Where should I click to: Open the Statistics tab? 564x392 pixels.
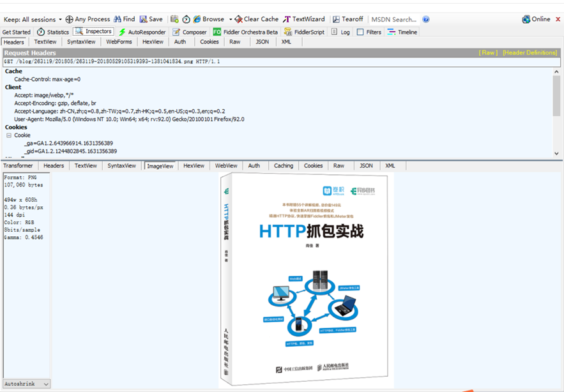click(53, 32)
